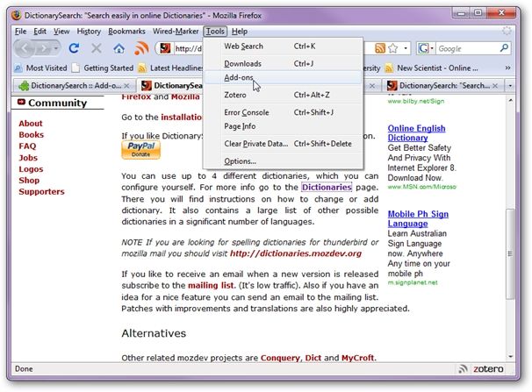Switch to last DictionarySearch Search tab
The height and width of the screenshot is (392, 532).
(x=444, y=86)
